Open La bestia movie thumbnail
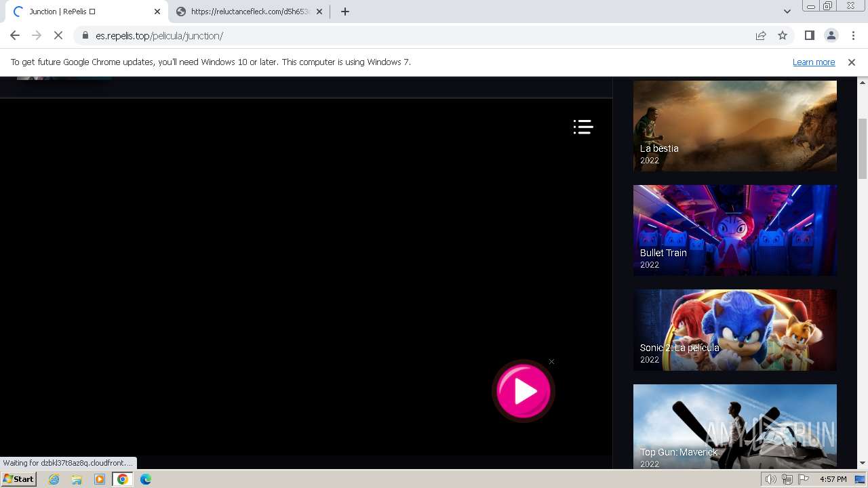The height and width of the screenshot is (488, 868). pos(735,126)
